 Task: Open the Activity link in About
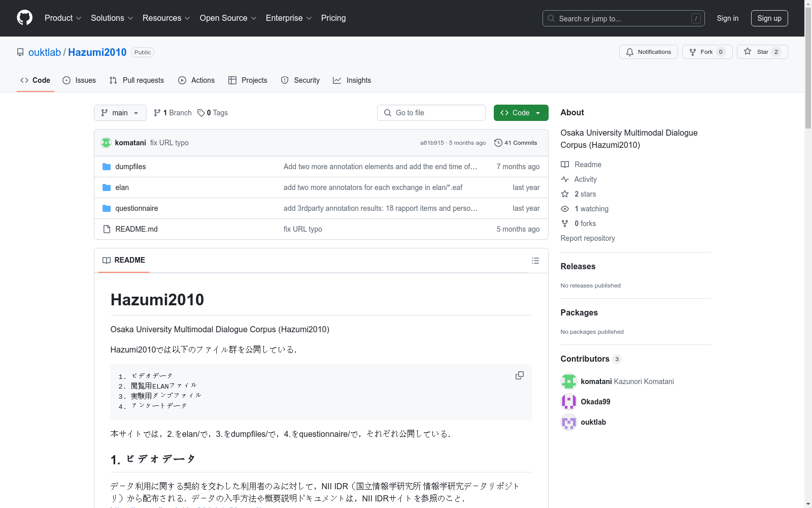pos(579,179)
